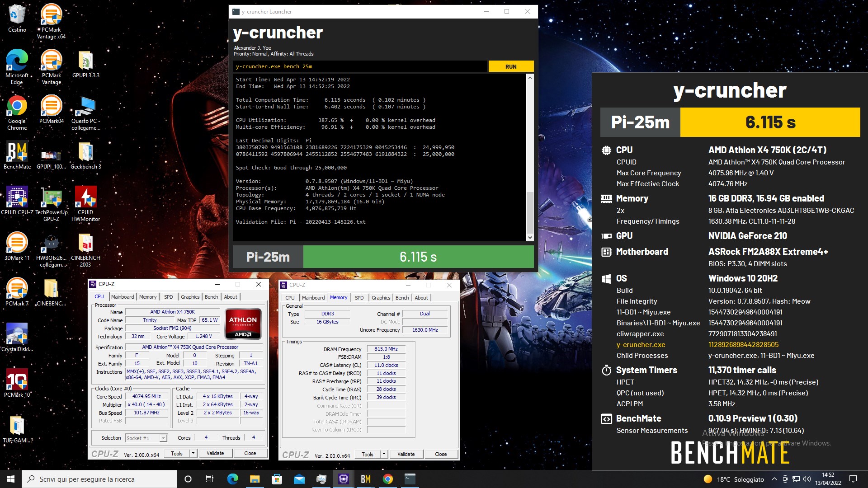
Task: Open PCMark 10 desktop icon
Action: tap(17, 383)
